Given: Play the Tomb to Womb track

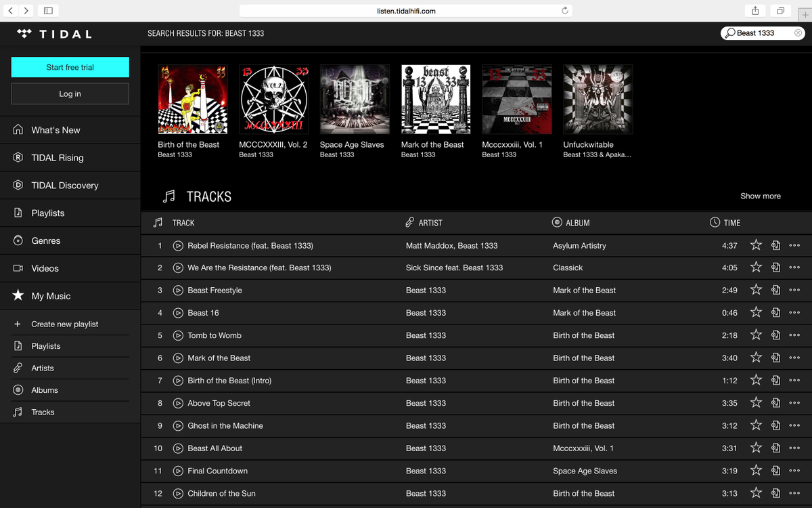Looking at the screenshot, I should point(178,335).
